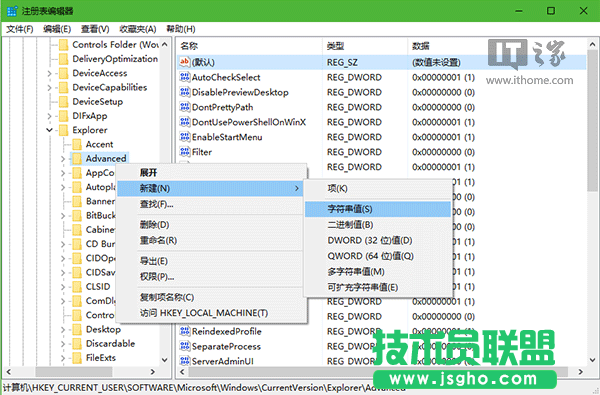Click the tree pane scroll-down arrow

pos(165,360)
